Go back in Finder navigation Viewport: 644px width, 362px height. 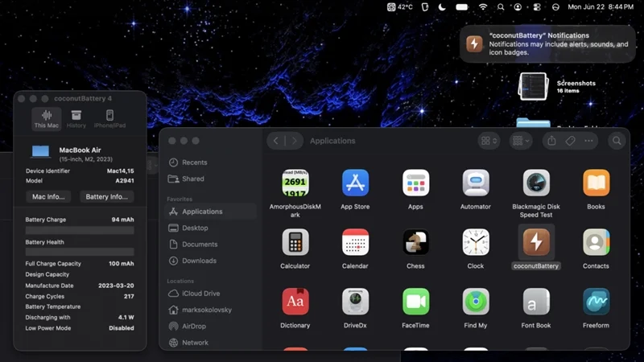coord(276,141)
